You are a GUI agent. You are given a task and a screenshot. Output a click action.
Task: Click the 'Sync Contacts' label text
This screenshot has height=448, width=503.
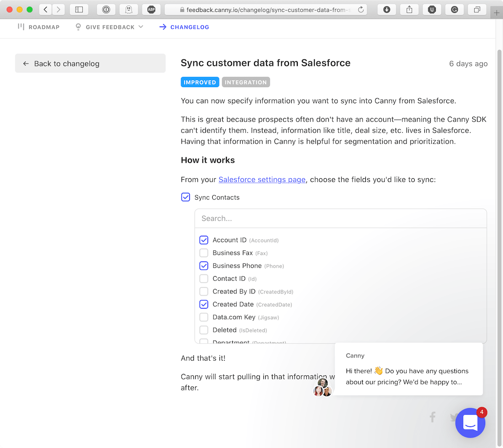[x=217, y=197]
